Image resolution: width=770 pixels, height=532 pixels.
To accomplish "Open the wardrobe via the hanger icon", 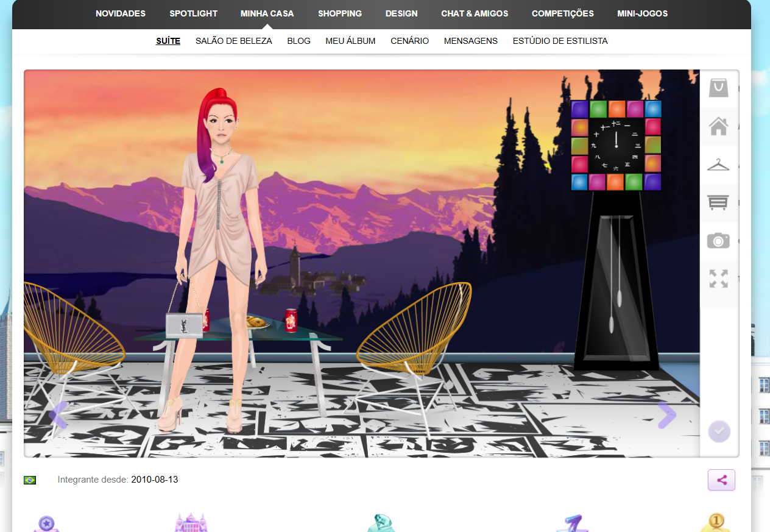I will coord(719,164).
